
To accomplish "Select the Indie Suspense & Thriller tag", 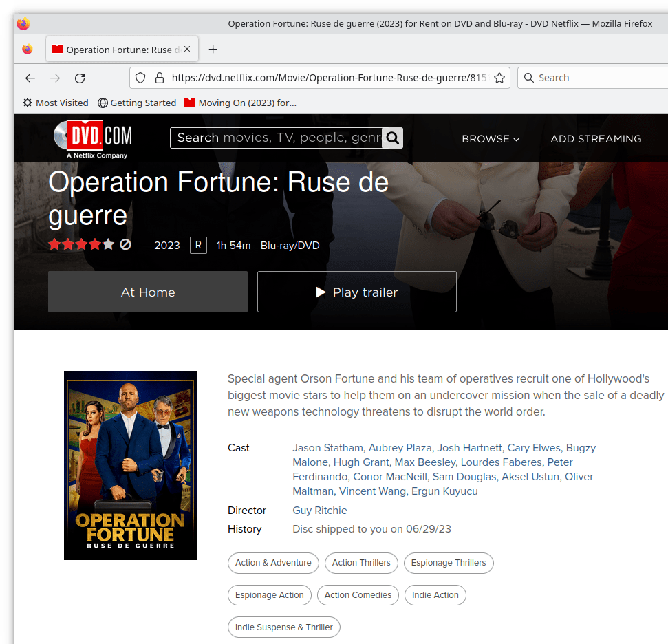I will click(283, 627).
